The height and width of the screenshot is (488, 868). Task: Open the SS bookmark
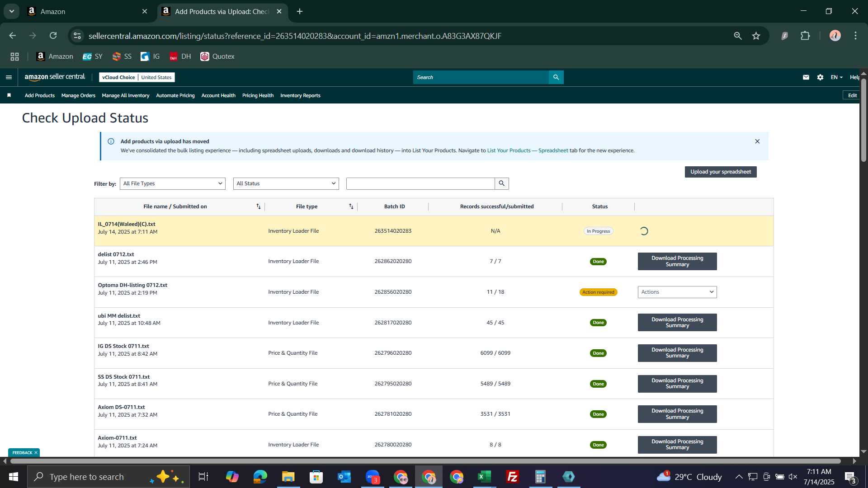pyautogui.click(x=122, y=56)
